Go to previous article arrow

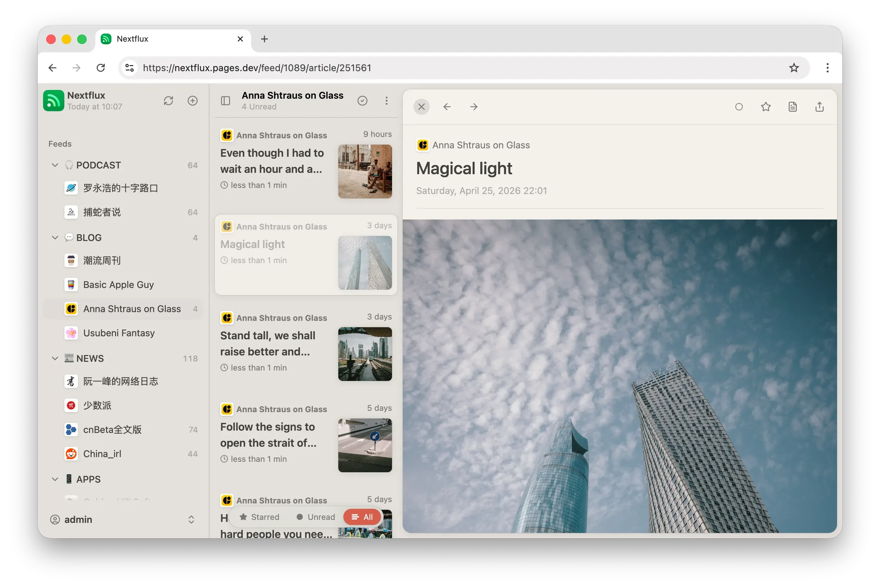(x=447, y=107)
